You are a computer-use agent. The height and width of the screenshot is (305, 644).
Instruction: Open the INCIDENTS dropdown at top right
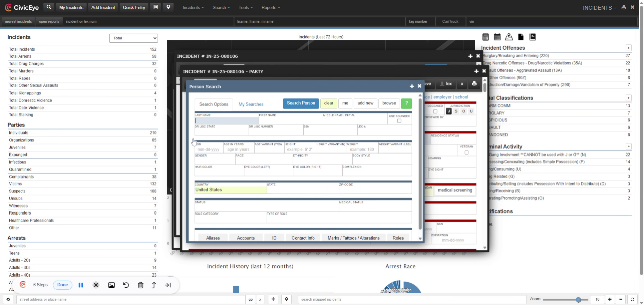[x=599, y=8]
